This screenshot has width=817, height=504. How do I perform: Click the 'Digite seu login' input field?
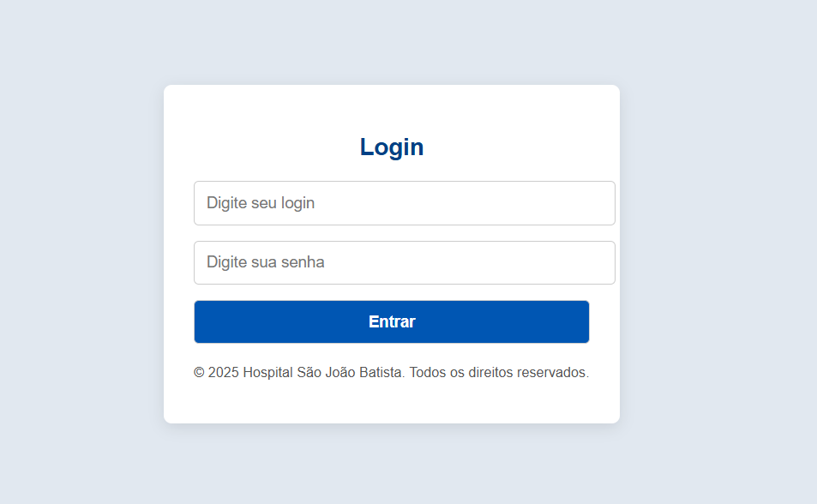pyautogui.click(x=404, y=203)
